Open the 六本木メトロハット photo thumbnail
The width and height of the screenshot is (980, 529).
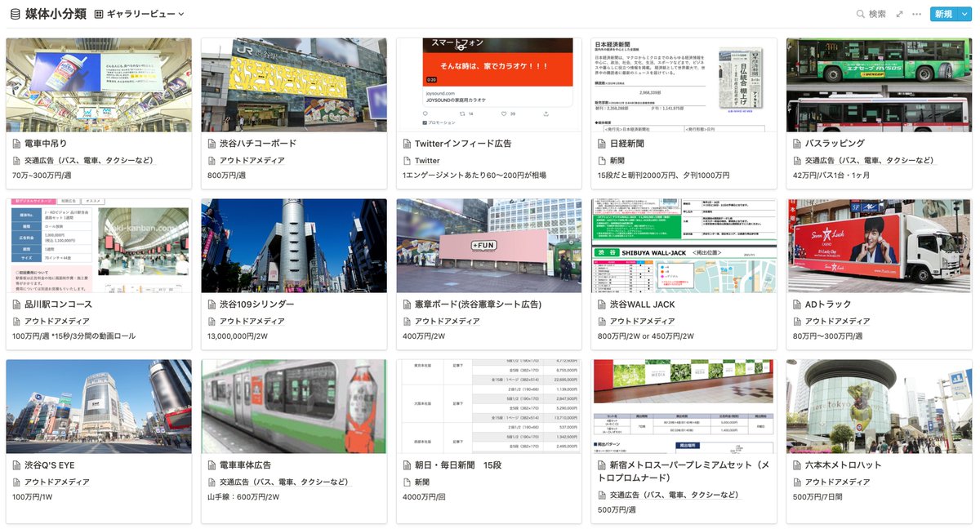pyautogui.click(x=880, y=407)
